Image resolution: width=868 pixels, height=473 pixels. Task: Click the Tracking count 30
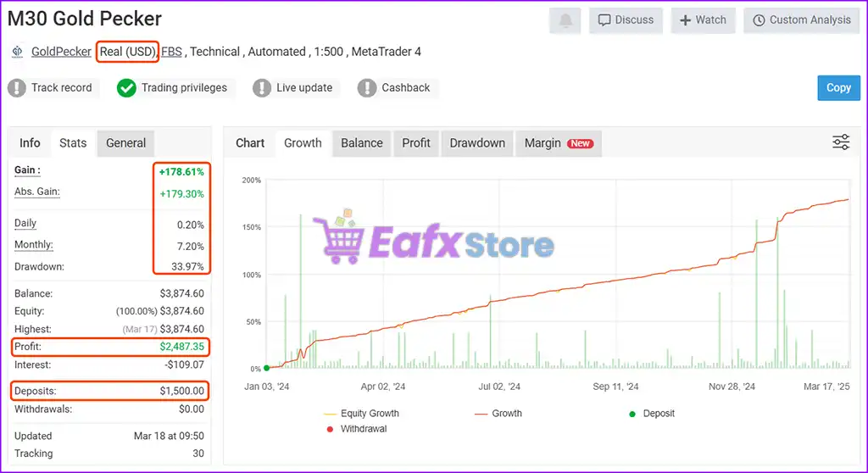point(198,454)
